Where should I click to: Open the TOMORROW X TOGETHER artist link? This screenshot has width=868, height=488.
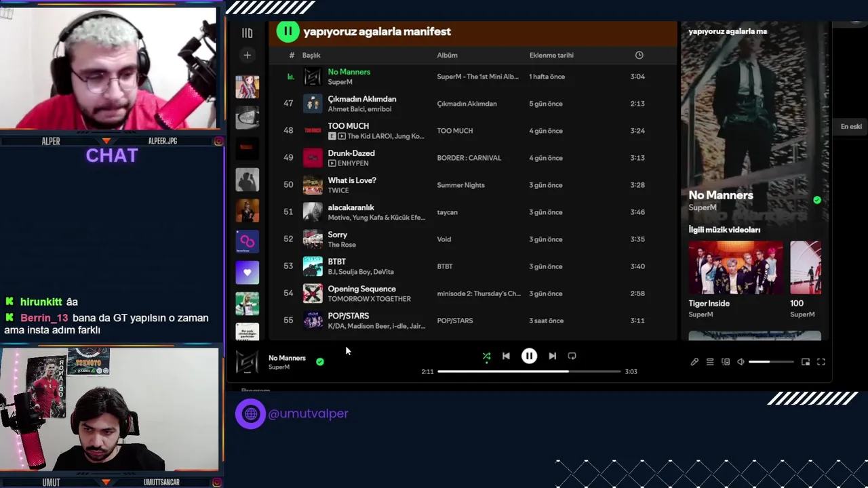click(370, 299)
